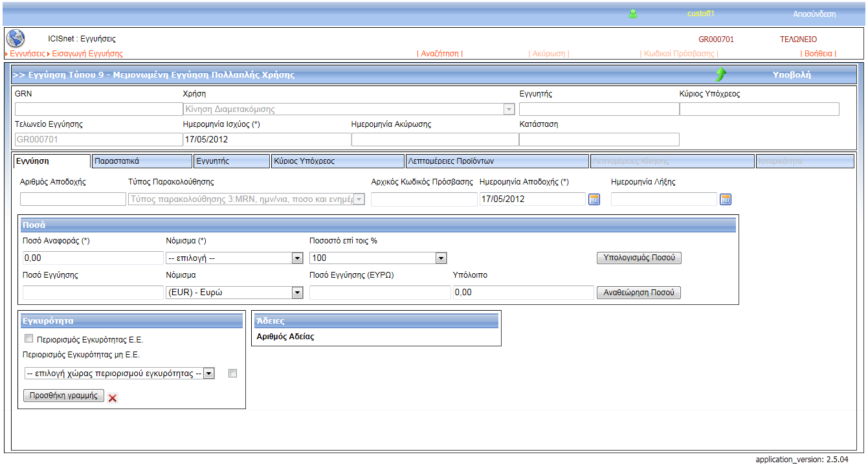Tick checkbox beside country restriction dropdown
This screenshot has width=868, height=470.
click(233, 373)
